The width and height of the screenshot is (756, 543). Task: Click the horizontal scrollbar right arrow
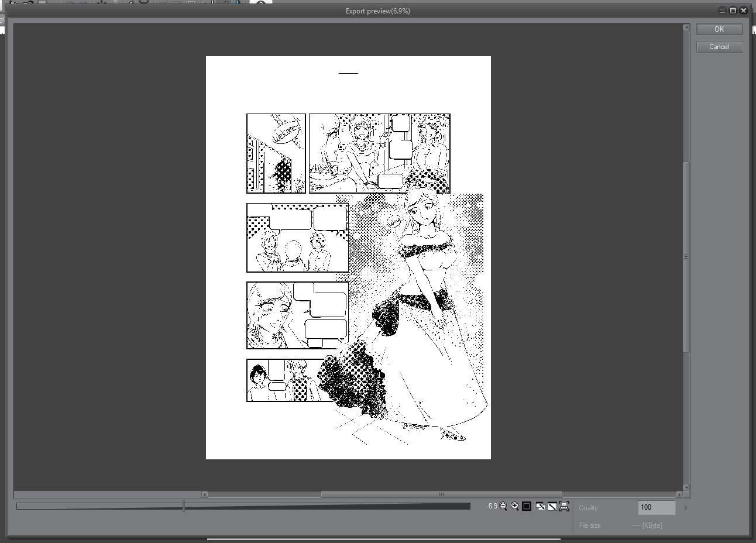(679, 494)
